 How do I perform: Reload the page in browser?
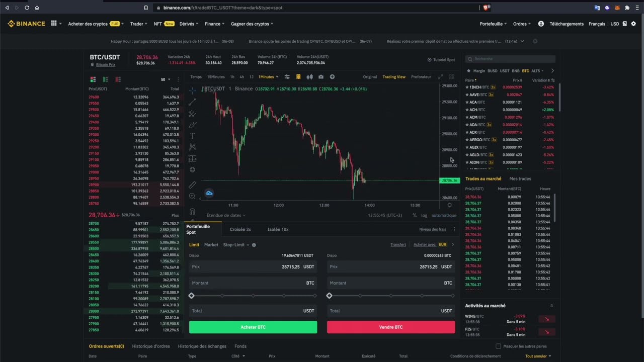coord(27,8)
